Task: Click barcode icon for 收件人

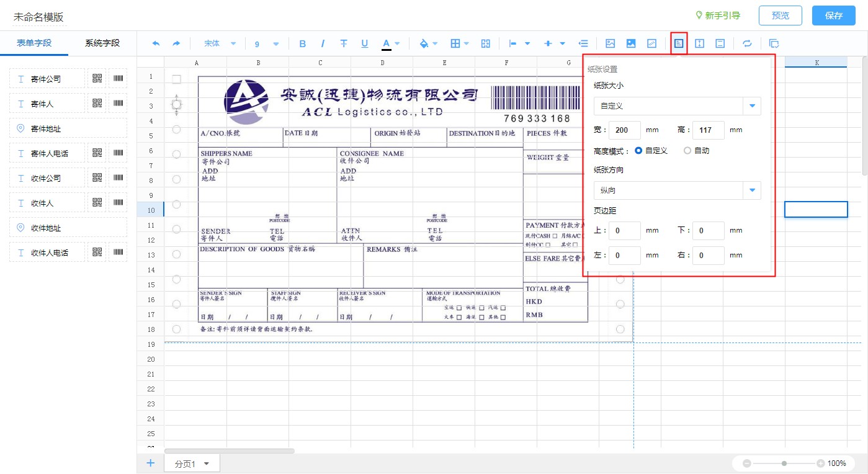Action: point(118,203)
